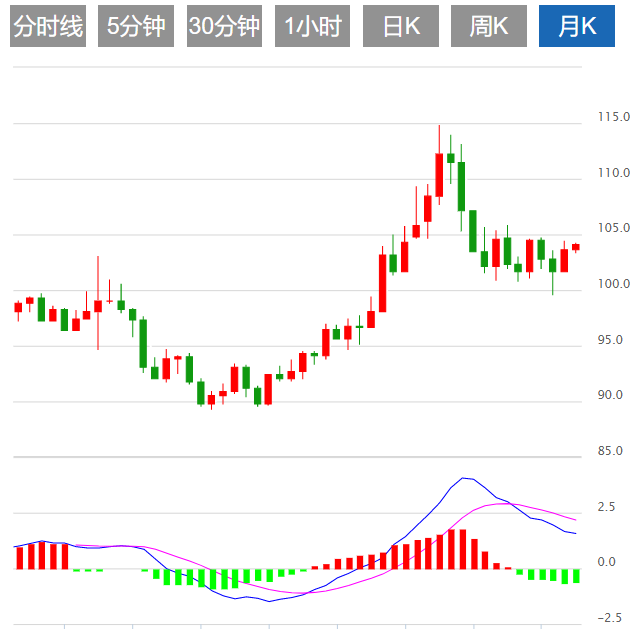Switch to the 周K candlestick tab
Image resolution: width=638 pixels, height=629 pixels.
489,26
